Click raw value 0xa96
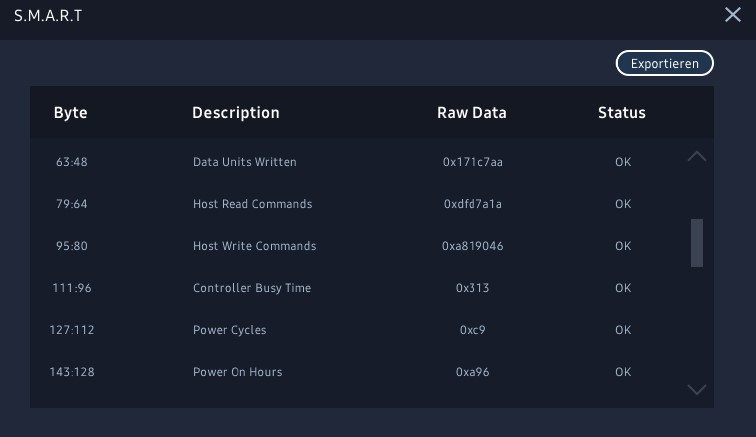The width and height of the screenshot is (756, 437). [472, 372]
